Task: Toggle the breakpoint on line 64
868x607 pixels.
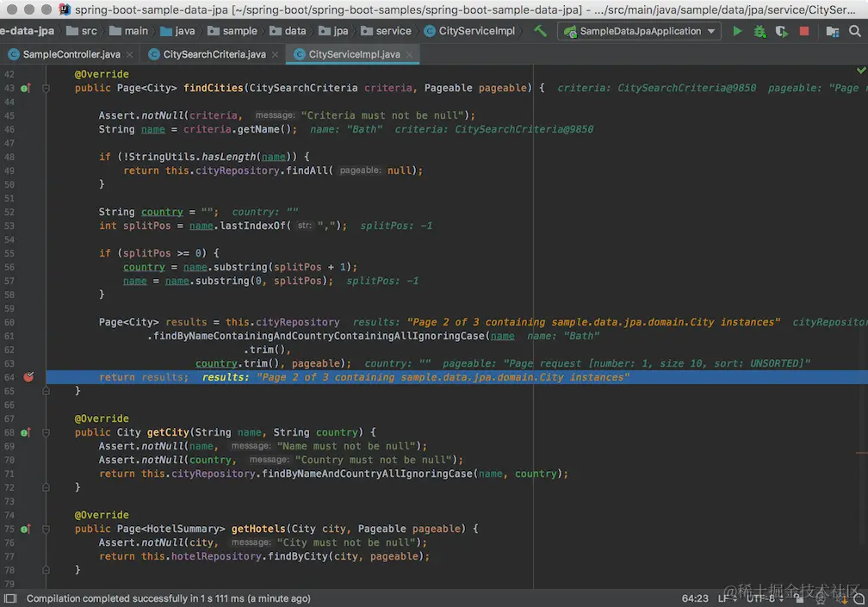Action: click(x=28, y=377)
